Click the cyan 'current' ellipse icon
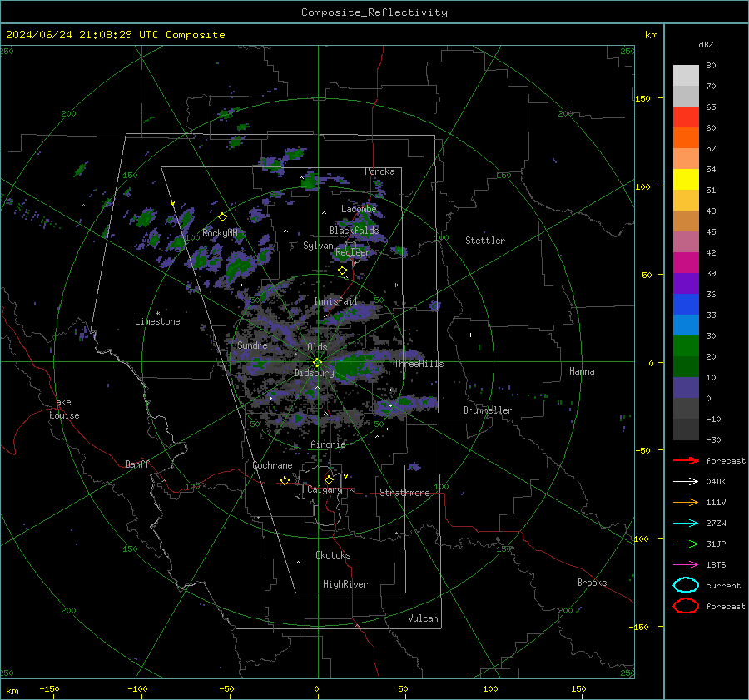This screenshot has height=700, width=749. 686,585
